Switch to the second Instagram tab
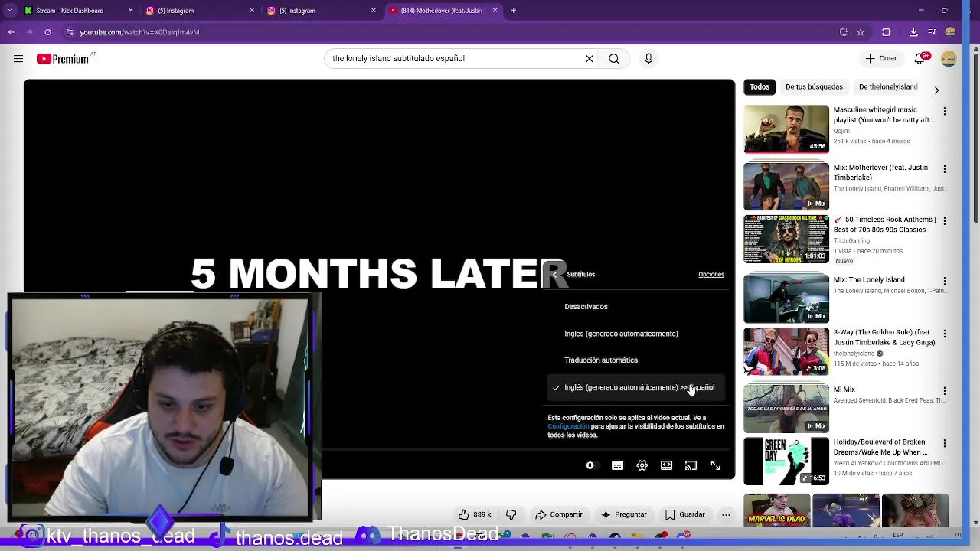 (x=322, y=11)
